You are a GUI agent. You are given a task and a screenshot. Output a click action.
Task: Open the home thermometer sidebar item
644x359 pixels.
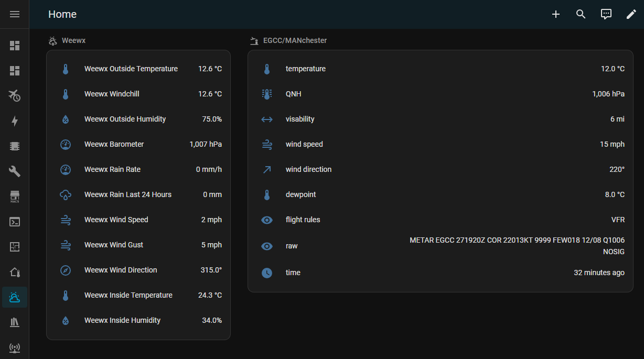pyautogui.click(x=15, y=272)
